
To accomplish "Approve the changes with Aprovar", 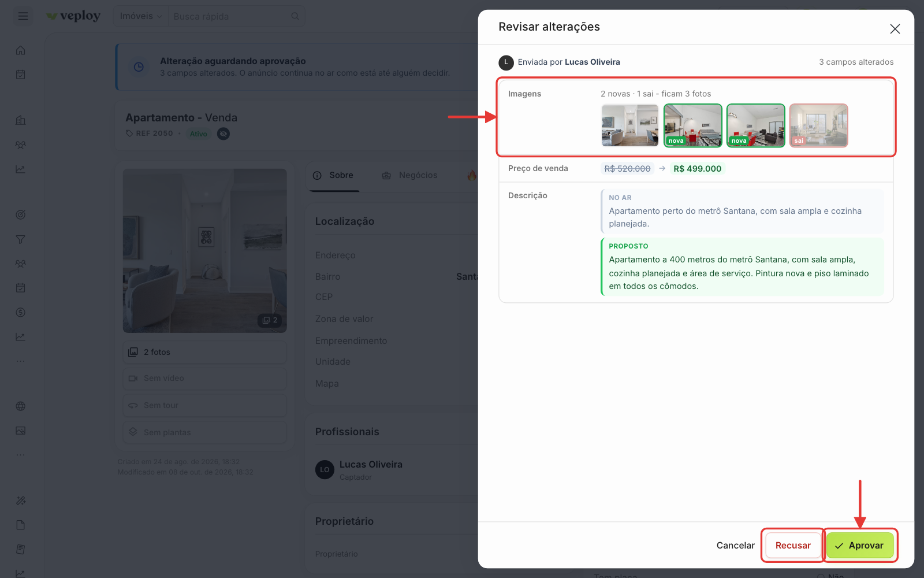I will [859, 546].
